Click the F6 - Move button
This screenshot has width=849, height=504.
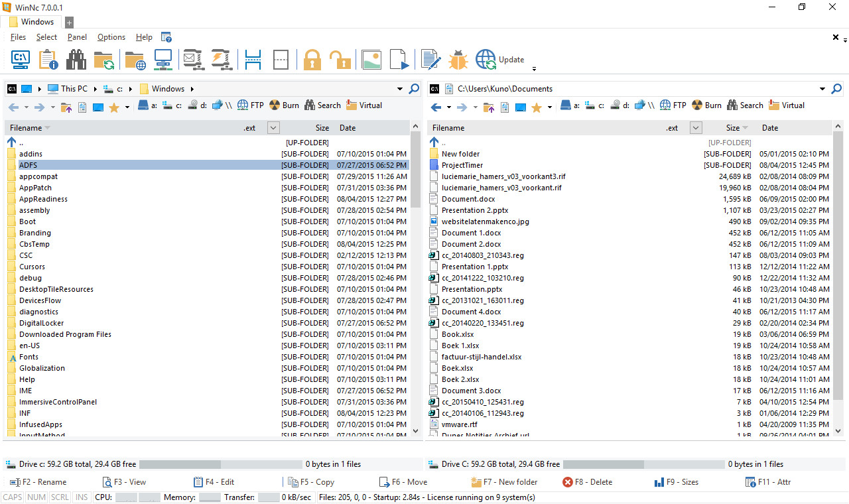tap(403, 482)
